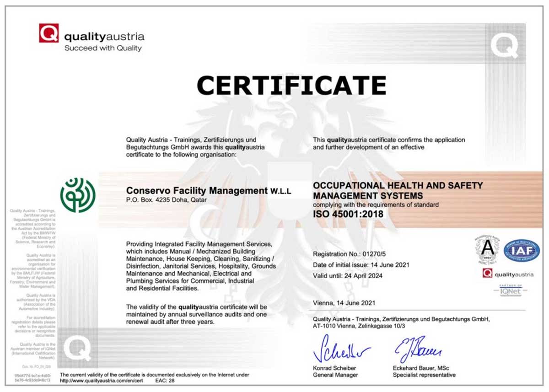549x392 pixels.
Task: Click the Valid until 24 April 2024 date
Action: (x=348, y=276)
